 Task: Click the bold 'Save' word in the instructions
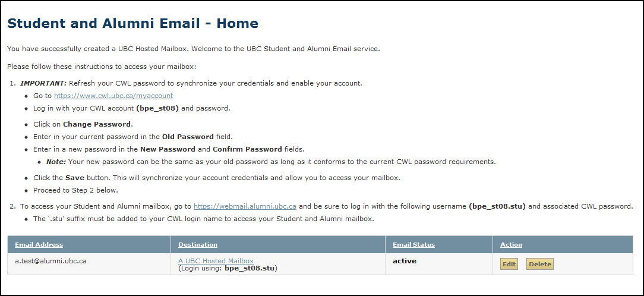coord(74,178)
